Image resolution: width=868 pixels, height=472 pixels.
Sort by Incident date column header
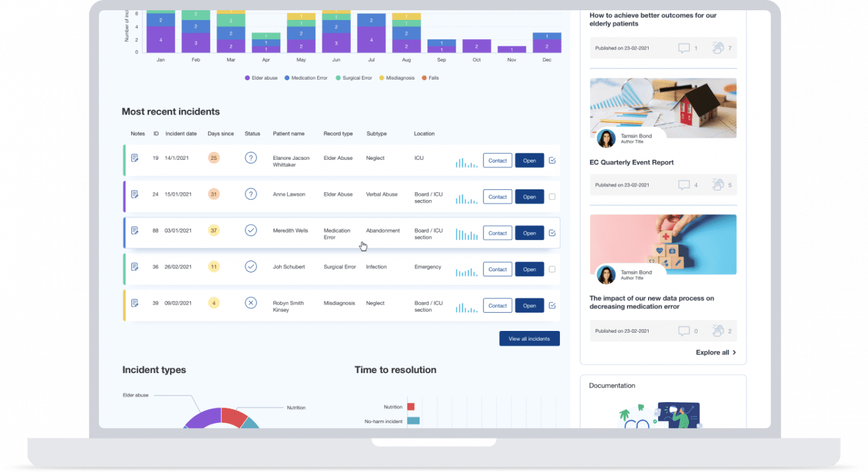181,134
